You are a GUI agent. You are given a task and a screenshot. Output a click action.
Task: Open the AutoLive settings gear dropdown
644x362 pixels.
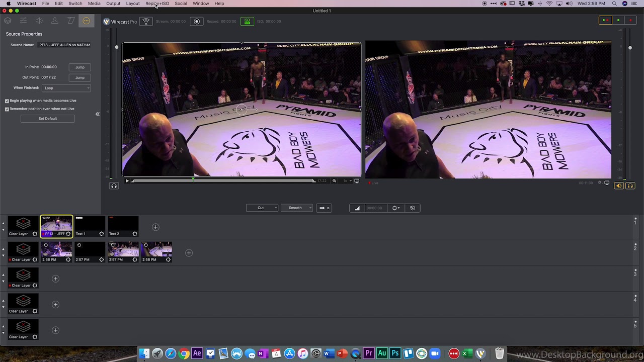[396, 208]
